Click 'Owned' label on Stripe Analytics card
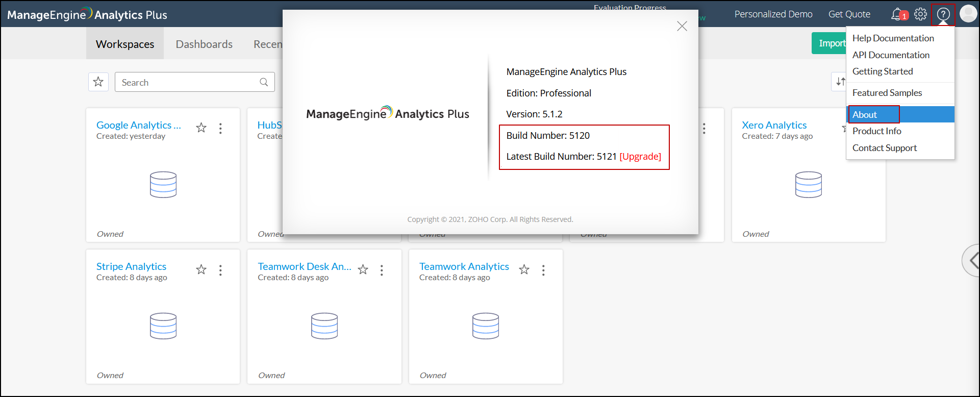The height and width of the screenshot is (397, 980). tap(110, 376)
